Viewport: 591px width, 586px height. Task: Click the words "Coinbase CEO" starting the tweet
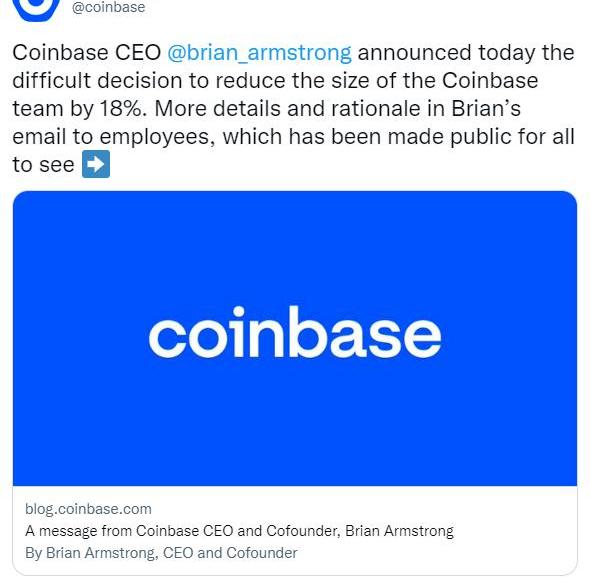click(87, 52)
